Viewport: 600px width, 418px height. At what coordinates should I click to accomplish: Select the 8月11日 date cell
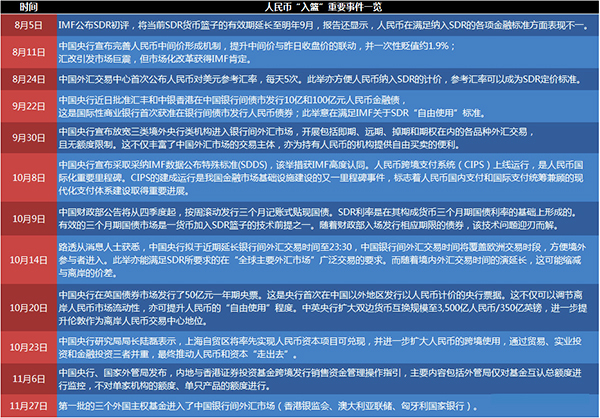coord(28,51)
